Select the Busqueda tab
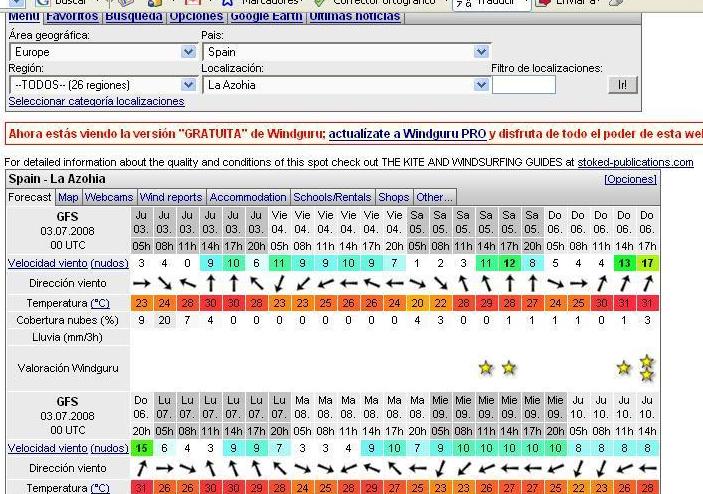The height and width of the screenshot is (494, 703). [x=134, y=17]
